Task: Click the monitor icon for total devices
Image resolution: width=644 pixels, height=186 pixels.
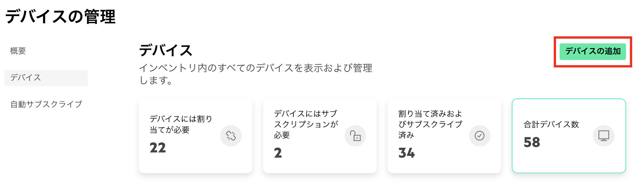Action: tap(604, 136)
